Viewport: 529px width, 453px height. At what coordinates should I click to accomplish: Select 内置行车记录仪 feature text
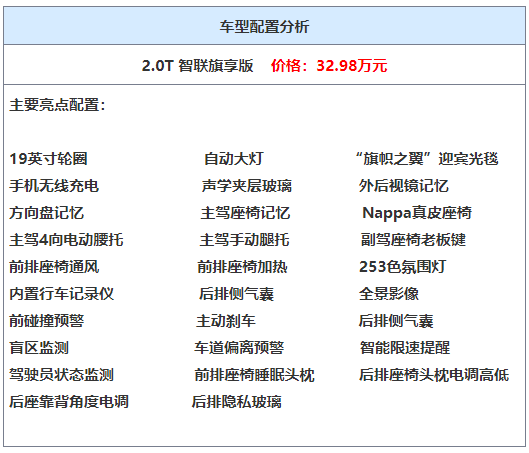pyautogui.click(x=62, y=294)
